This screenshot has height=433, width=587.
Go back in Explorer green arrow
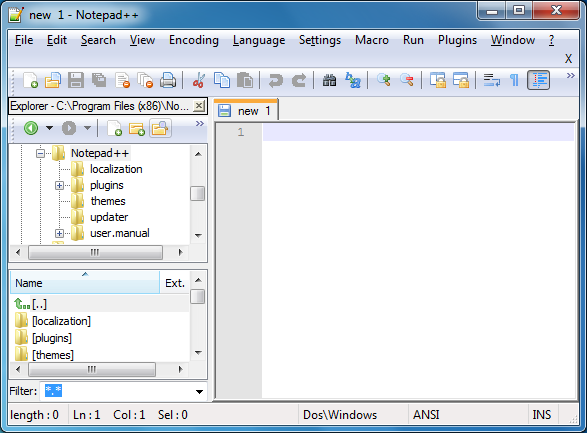coord(31,128)
